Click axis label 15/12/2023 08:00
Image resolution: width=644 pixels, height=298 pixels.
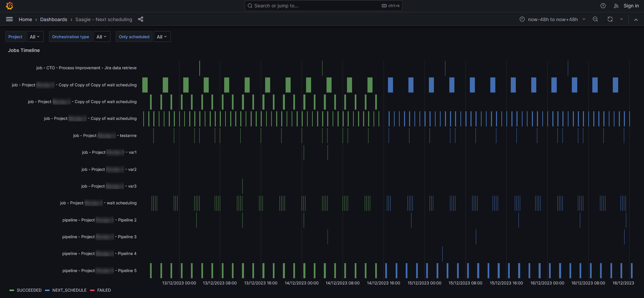tap(465, 283)
